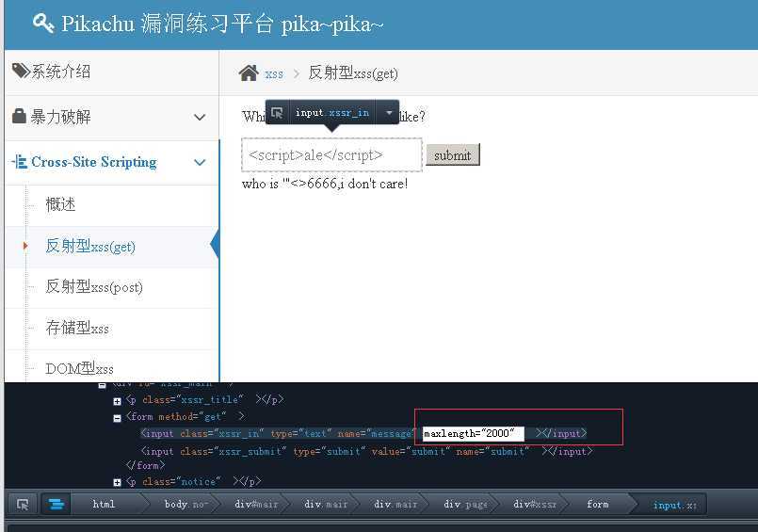Image resolution: width=758 pixels, height=532 pixels.
Task: Open 反射型xss(post) submenu item
Action: 94,287
